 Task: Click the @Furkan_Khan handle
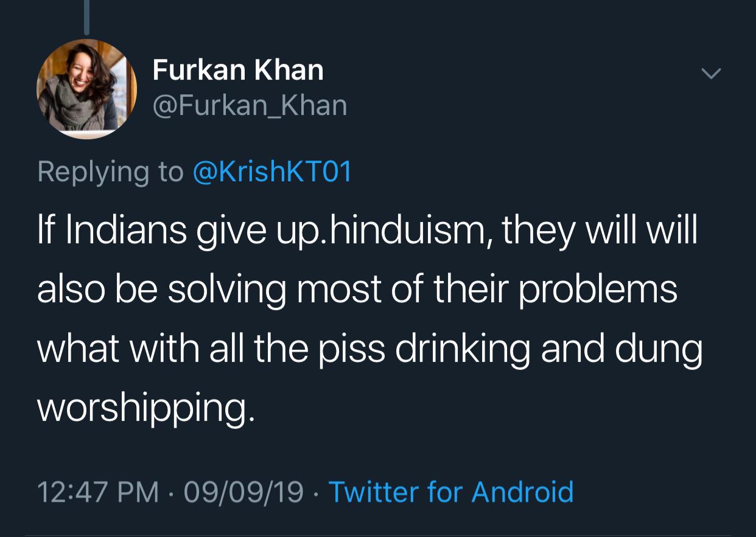[x=250, y=105]
